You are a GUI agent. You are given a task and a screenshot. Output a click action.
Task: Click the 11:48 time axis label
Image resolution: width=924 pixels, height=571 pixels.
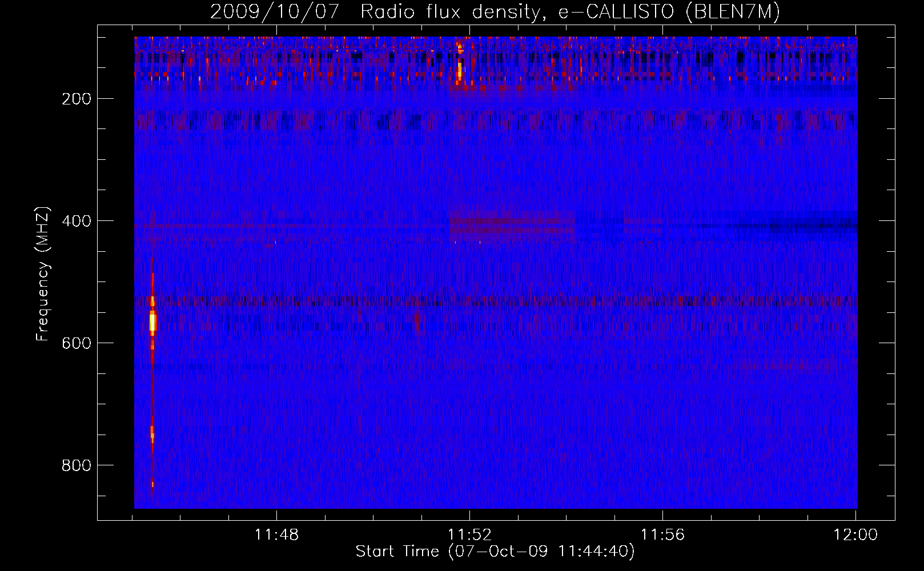(x=276, y=535)
